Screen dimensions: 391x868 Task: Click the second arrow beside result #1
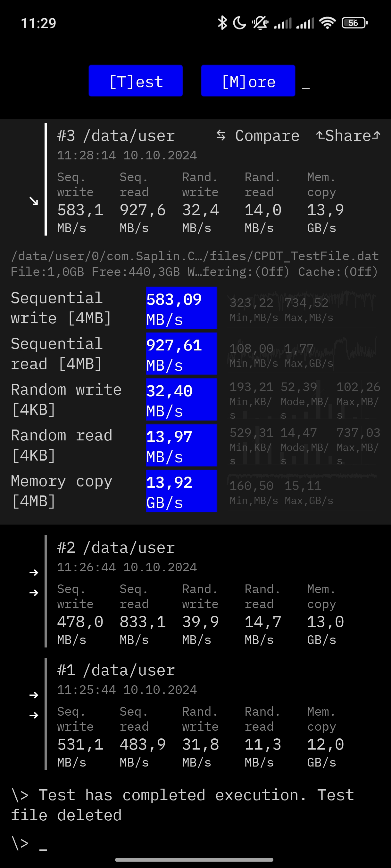[x=34, y=715]
